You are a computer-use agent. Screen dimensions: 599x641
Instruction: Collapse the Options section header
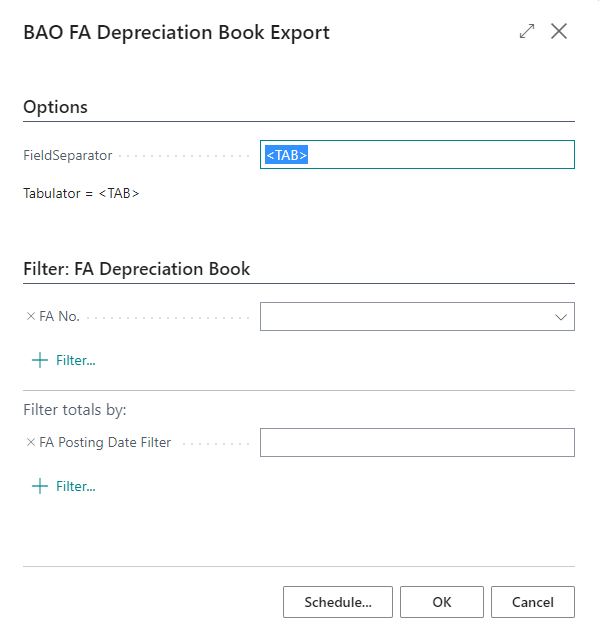pos(55,107)
